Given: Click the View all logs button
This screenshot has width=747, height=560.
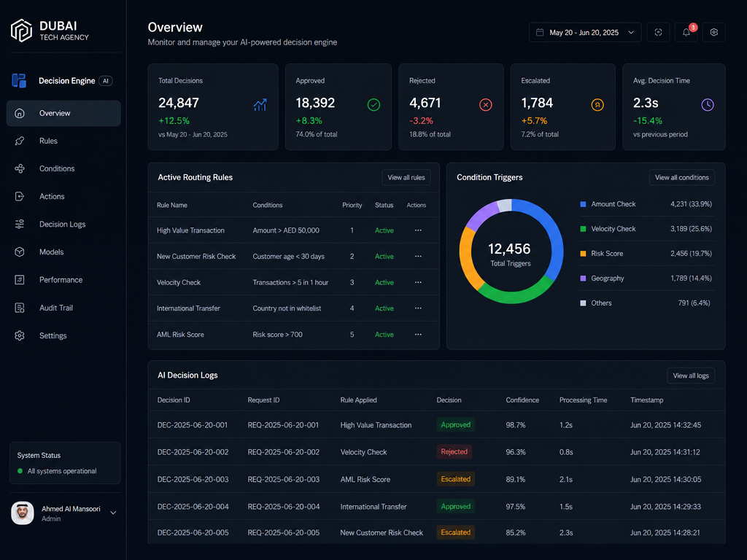Looking at the screenshot, I should tap(691, 376).
